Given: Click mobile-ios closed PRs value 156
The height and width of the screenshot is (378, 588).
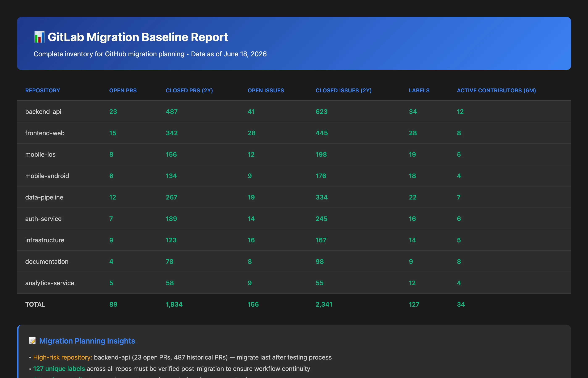Looking at the screenshot, I should [171, 154].
